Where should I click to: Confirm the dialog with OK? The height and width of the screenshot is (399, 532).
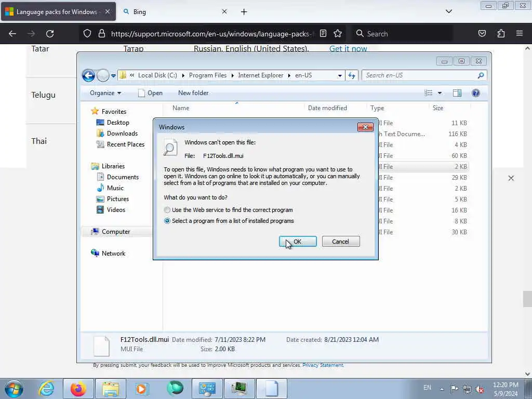pos(298,242)
